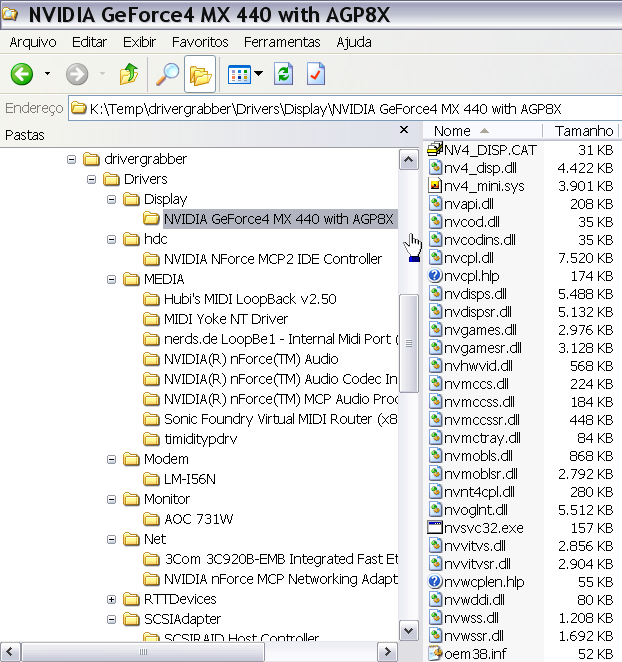Select the nvhwvid.dll file icon

point(435,366)
